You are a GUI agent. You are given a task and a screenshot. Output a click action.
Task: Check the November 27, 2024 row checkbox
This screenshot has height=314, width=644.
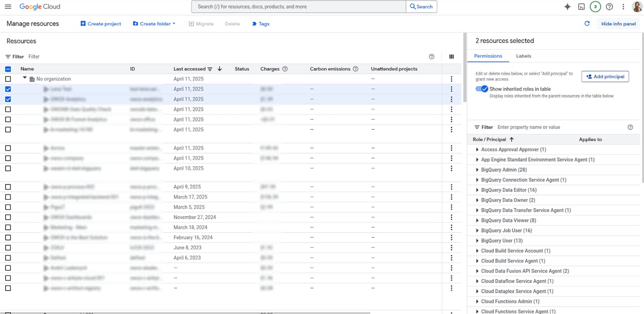click(8, 217)
